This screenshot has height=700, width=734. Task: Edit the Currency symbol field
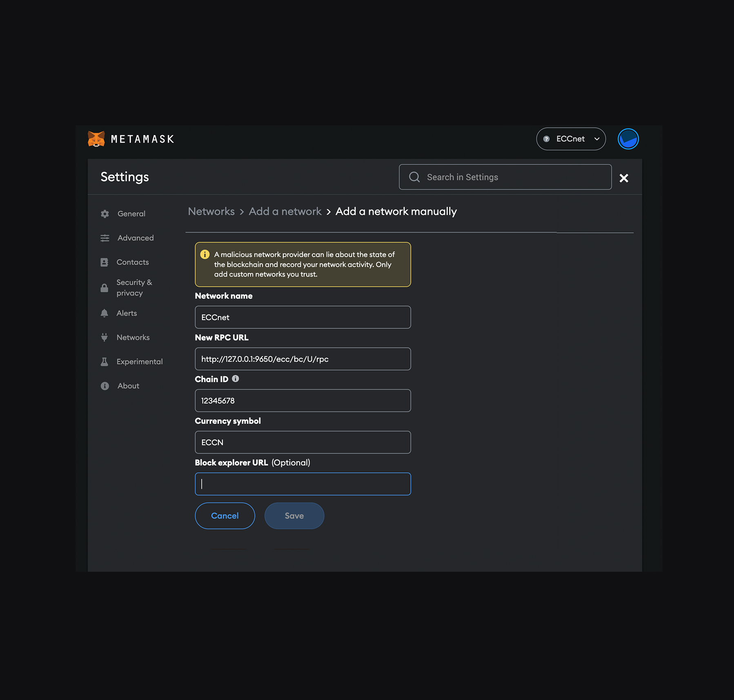302,442
